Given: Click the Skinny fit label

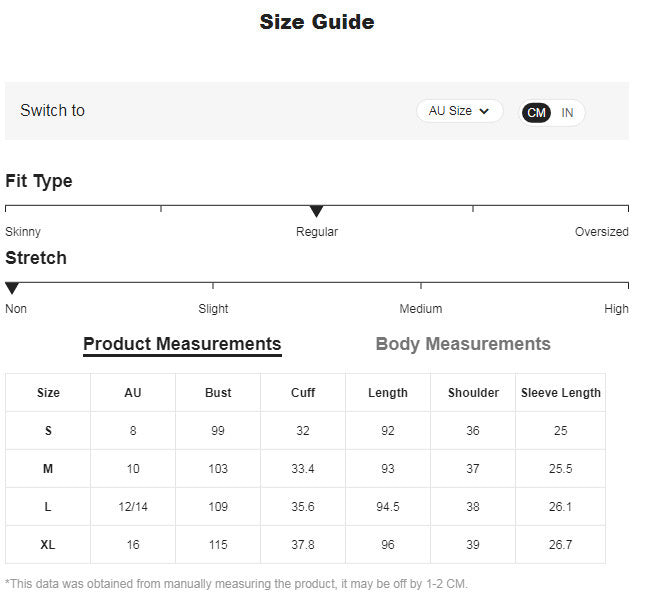Looking at the screenshot, I should (x=23, y=232).
